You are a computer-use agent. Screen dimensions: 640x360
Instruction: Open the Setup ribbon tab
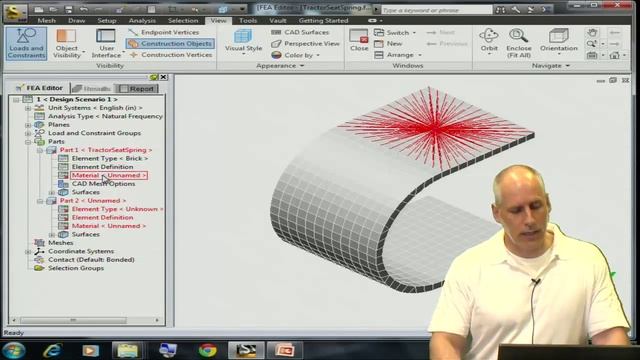(107, 20)
